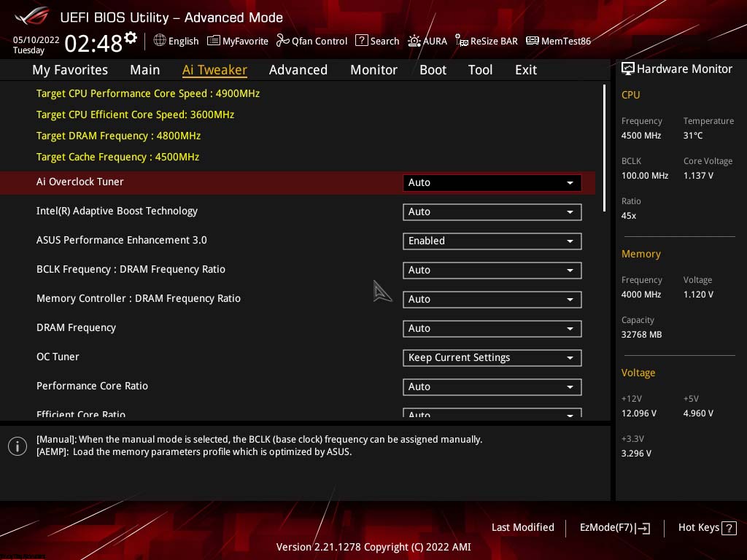
Task: Open Qfan Control text button
Action: (320, 42)
